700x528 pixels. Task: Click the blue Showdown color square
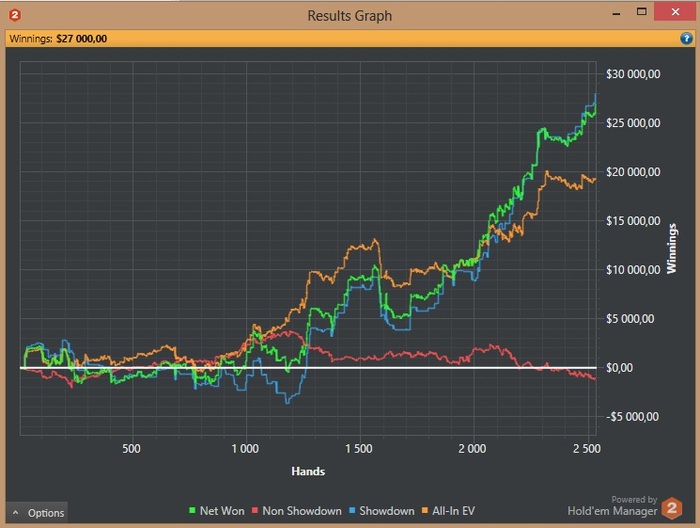point(352,510)
